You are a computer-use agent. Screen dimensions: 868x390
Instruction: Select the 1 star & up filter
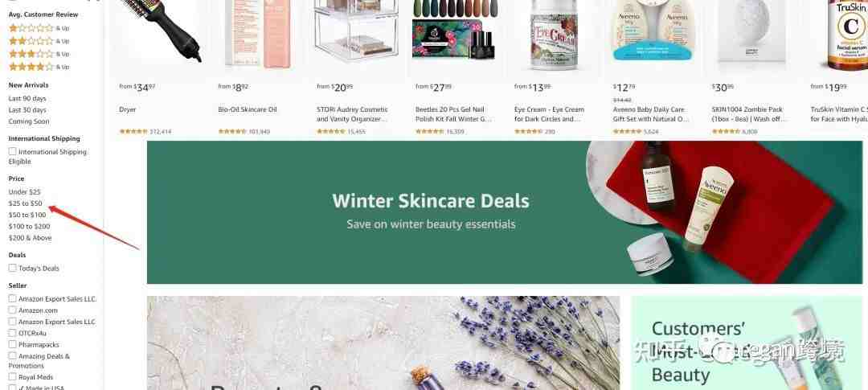click(x=39, y=28)
